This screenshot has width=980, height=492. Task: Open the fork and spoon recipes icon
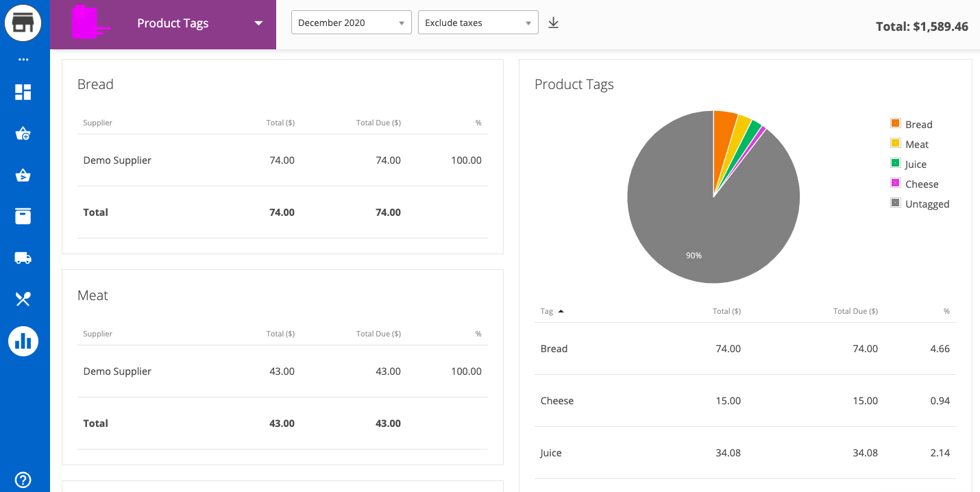[x=23, y=299]
